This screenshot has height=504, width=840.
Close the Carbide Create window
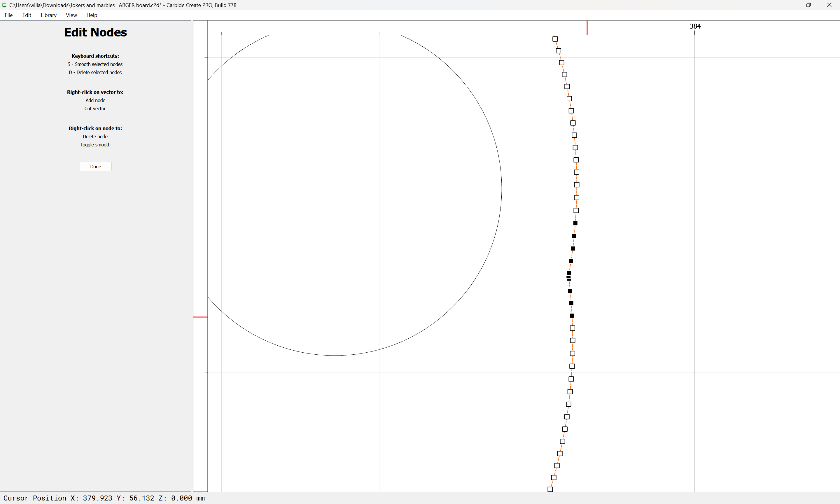pos(829,5)
